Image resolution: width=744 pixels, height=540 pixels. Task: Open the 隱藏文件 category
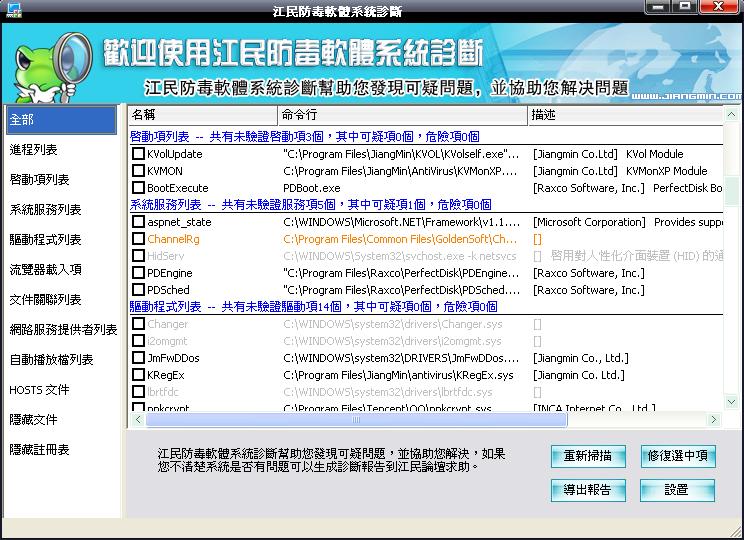click(33, 419)
